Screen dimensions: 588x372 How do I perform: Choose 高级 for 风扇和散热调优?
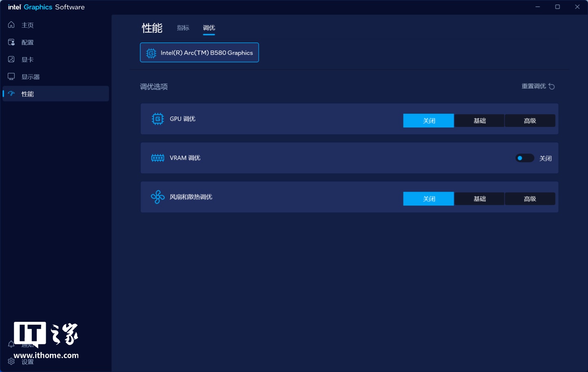pyautogui.click(x=530, y=199)
